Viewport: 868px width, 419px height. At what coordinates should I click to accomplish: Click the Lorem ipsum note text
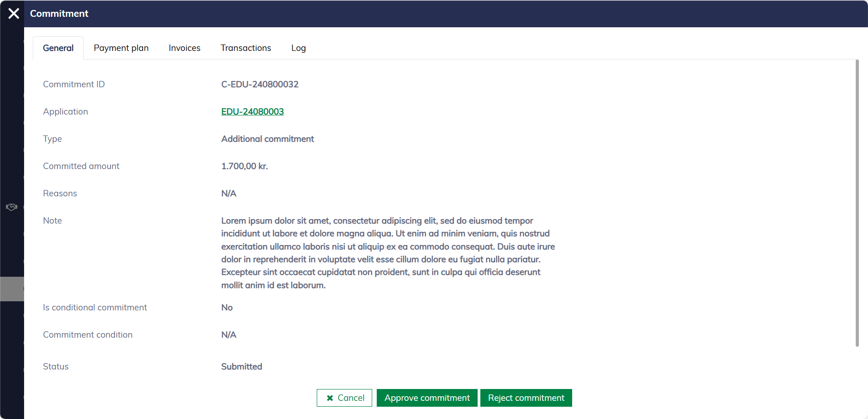(388, 253)
